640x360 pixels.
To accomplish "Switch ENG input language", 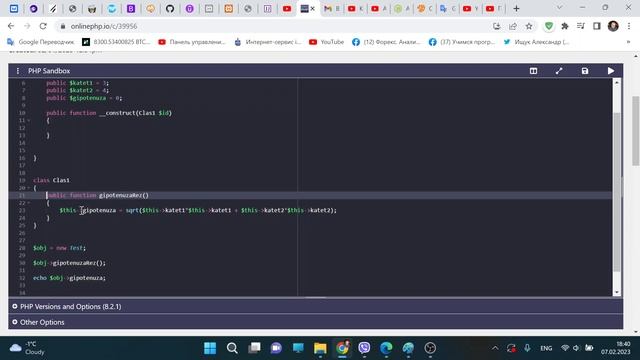I will click(546, 348).
